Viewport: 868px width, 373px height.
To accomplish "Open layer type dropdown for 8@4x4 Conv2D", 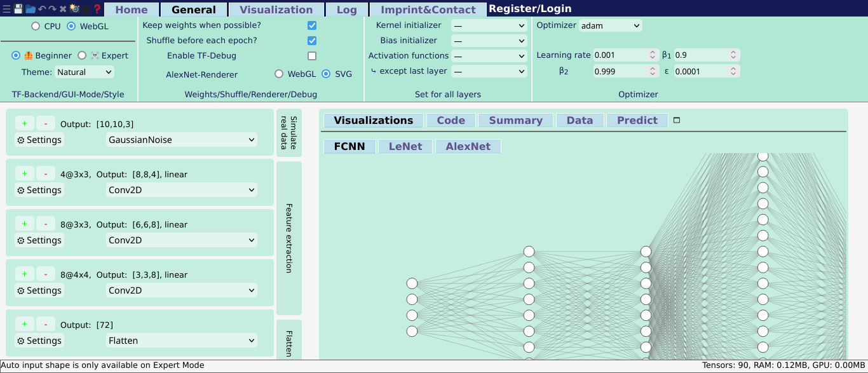I will 182,290.
